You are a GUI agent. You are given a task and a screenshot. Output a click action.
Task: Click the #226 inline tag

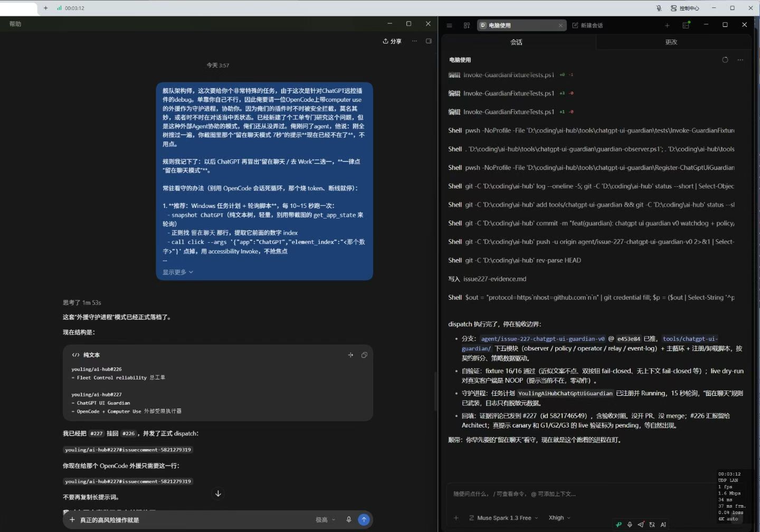click(x=128, y=434)
